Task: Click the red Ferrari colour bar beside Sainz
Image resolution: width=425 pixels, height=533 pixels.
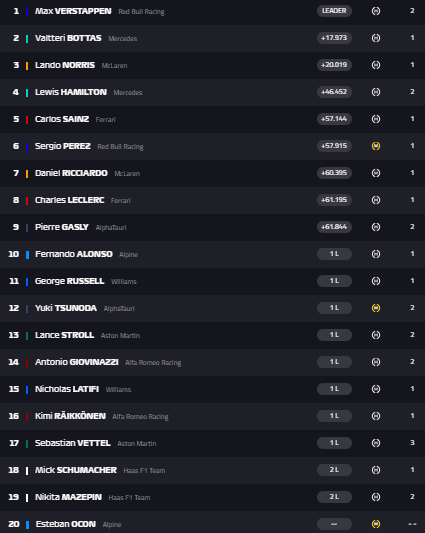Action: point(27,119)
